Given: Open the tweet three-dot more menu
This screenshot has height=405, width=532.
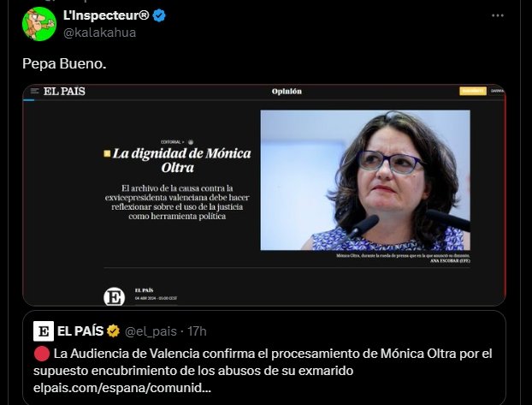Looking at the screenshot, I should point(498,15).
